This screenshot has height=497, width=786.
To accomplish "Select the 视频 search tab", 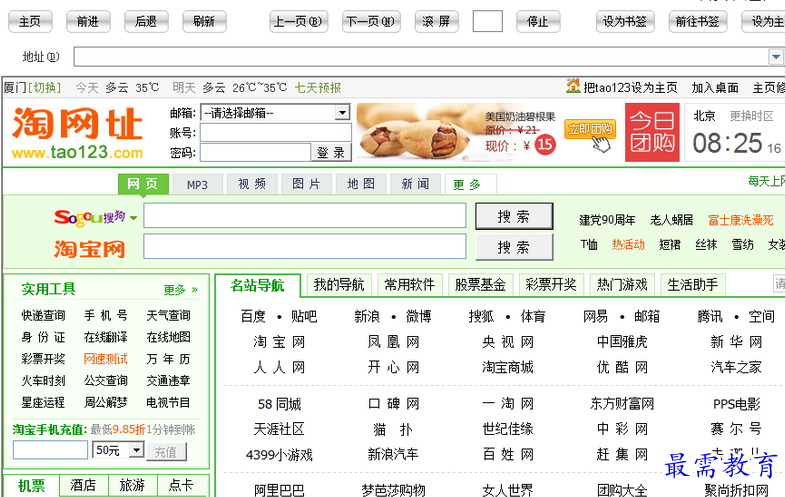I will [252, 185].
